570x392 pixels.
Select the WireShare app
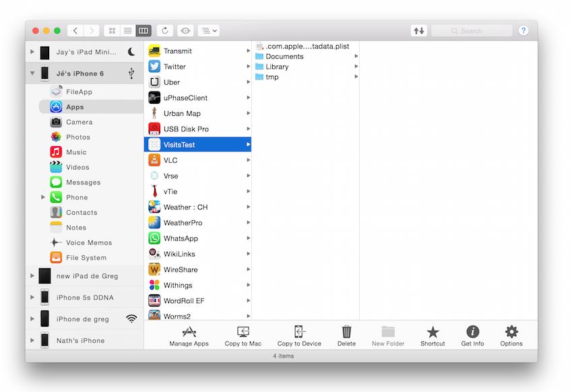(x=198, y=269)
